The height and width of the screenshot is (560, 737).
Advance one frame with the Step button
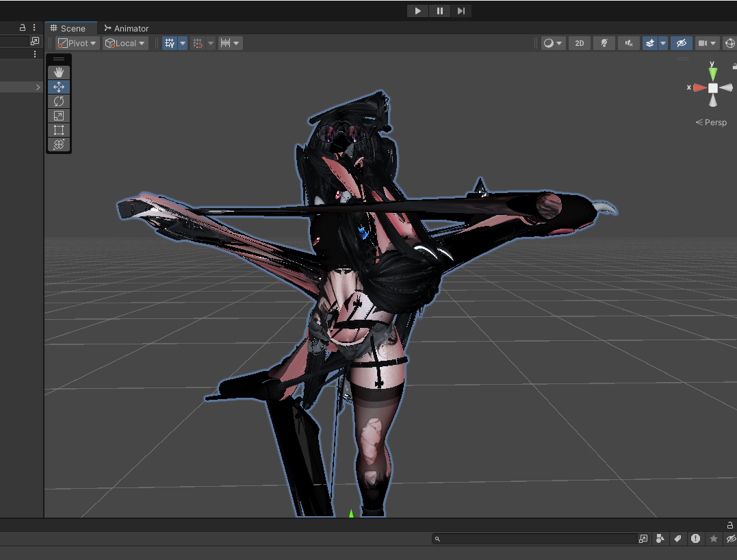click(x=461, y=11)
